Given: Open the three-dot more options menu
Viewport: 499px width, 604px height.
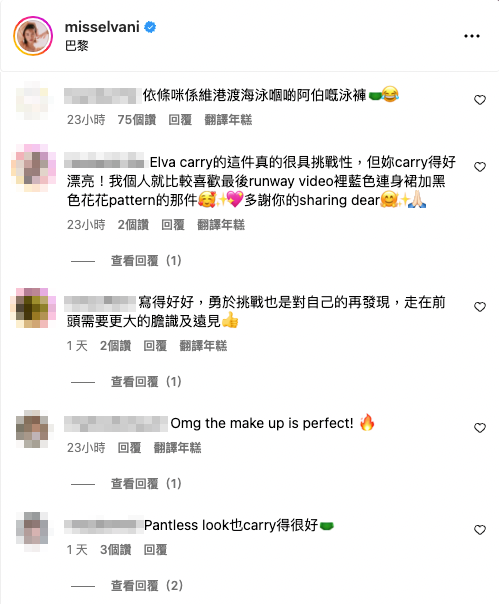Looking at the screenshot, I should pos(472,36).
